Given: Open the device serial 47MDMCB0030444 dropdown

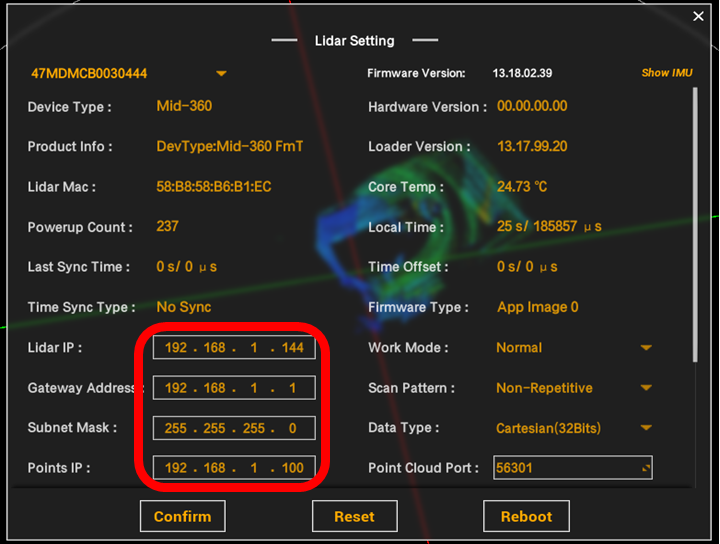Looking at the screenshot, I should coord(221,74).
